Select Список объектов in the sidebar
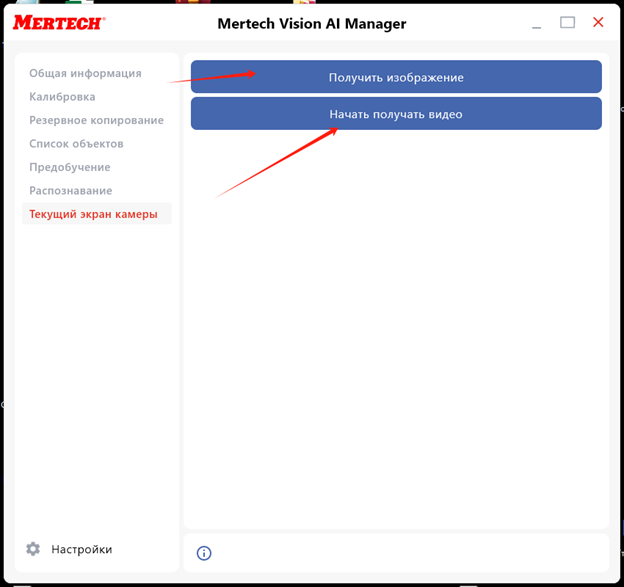The width and height of the screenshot is (624, 587). (76, 144)
